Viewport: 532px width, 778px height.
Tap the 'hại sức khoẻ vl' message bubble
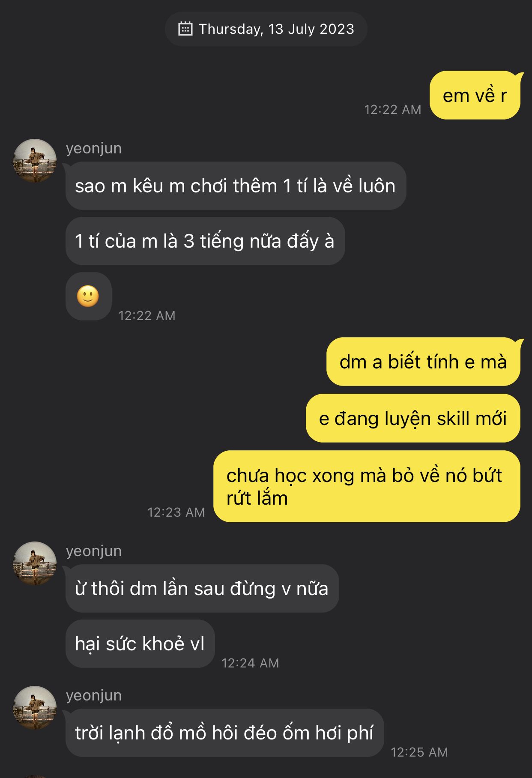140,643
